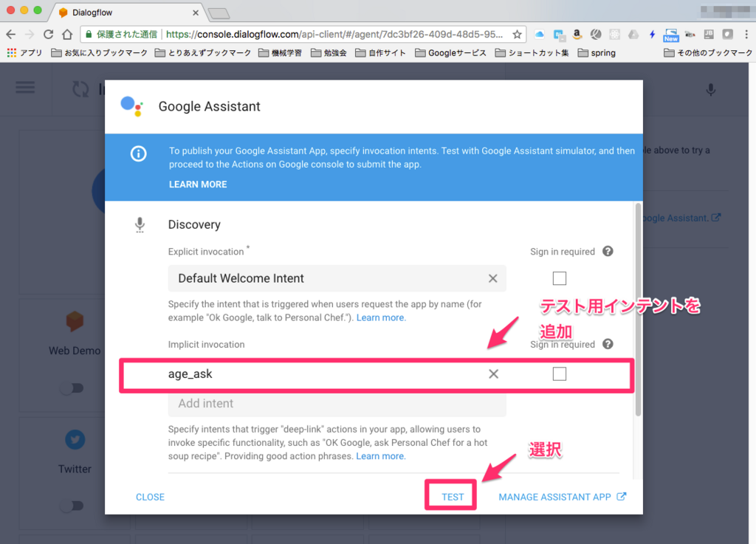Click the lightning bolt extension icon
756x544 pixels.
click(652, 34)
